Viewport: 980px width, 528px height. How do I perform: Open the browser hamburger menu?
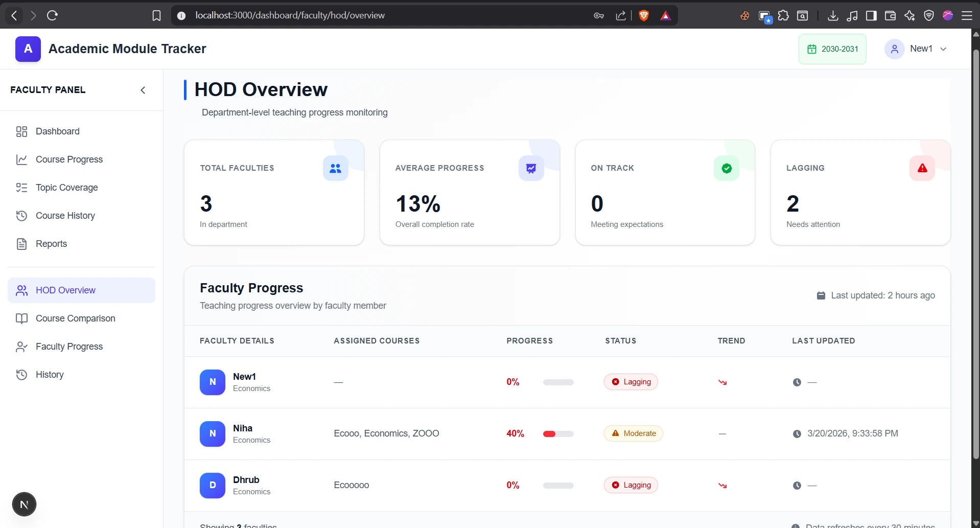click(x=967, y=15)
